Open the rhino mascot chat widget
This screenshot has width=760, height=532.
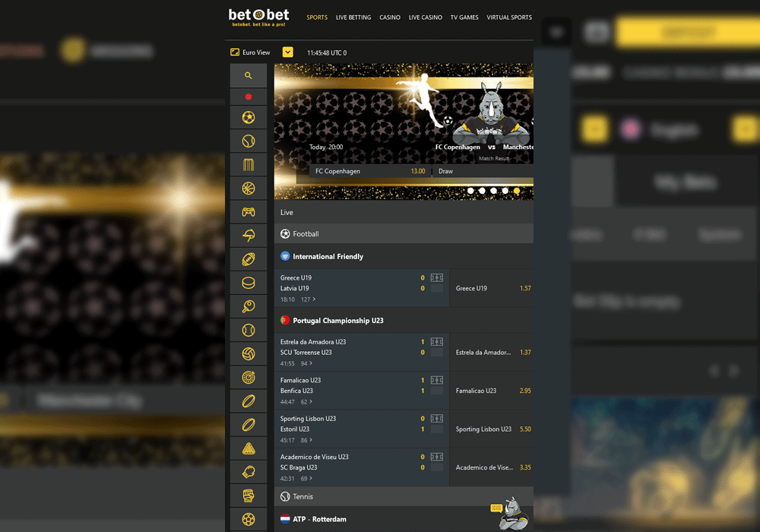[510, 514]
